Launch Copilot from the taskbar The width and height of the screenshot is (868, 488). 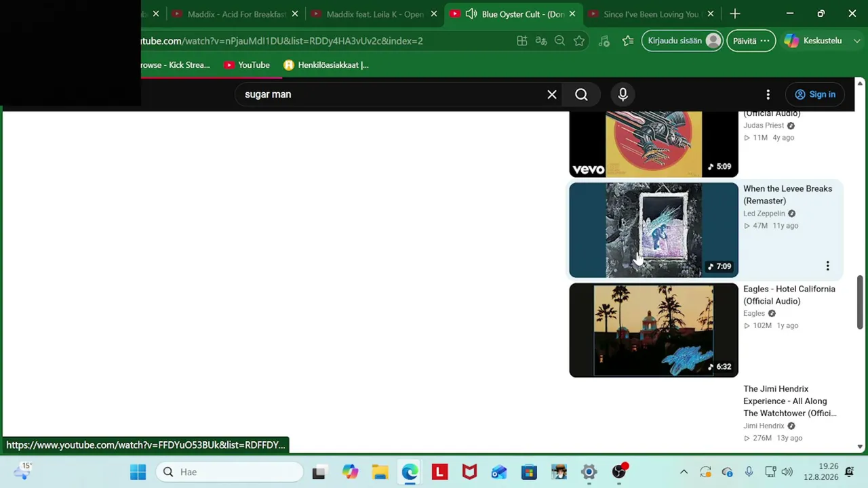350,472
